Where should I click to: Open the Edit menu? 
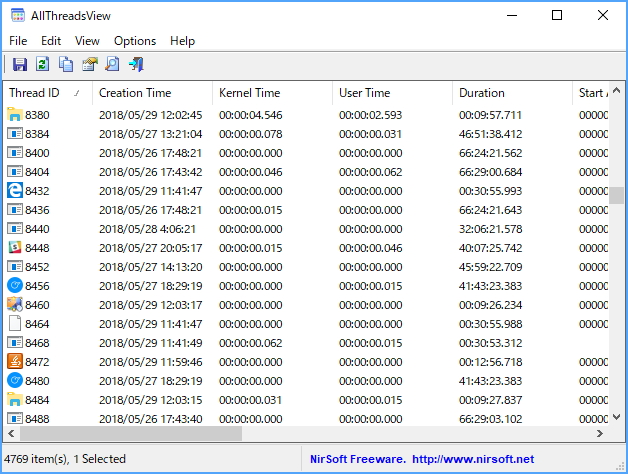click(x=51, y=41)
